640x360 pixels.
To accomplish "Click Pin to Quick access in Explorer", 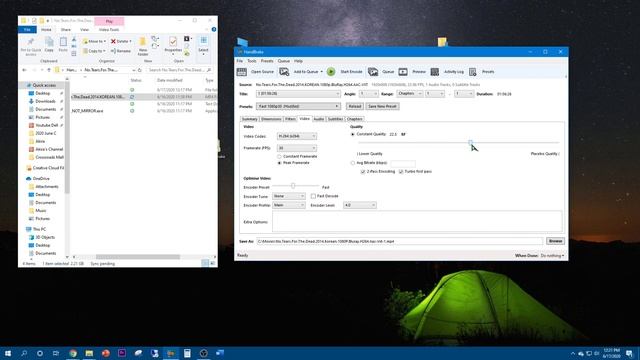I will pos(31,46).
